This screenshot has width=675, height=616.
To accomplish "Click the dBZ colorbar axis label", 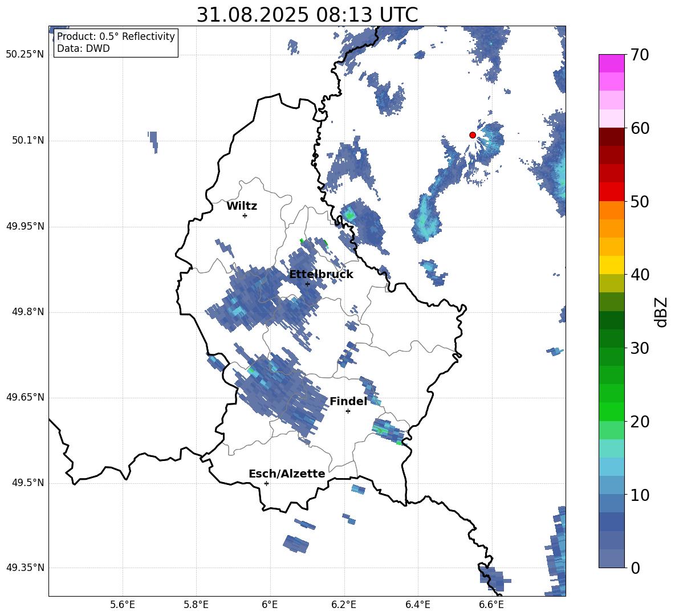I will 661,312.
